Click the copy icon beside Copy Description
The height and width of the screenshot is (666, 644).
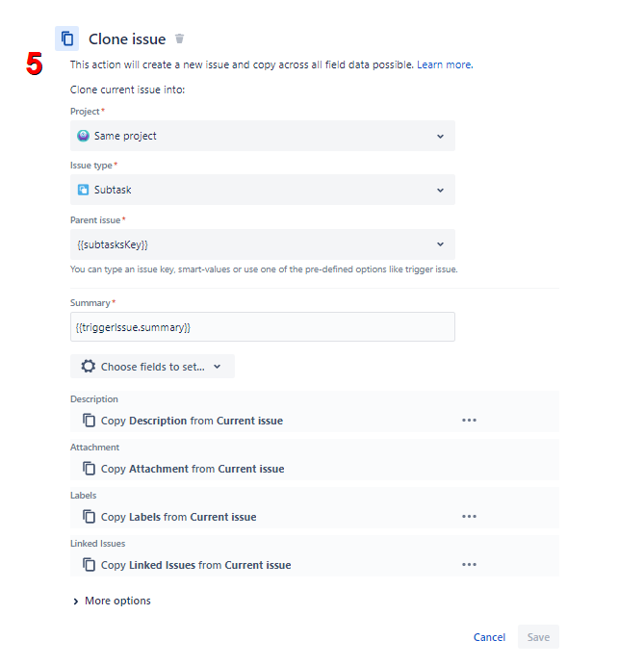point(89,420)
